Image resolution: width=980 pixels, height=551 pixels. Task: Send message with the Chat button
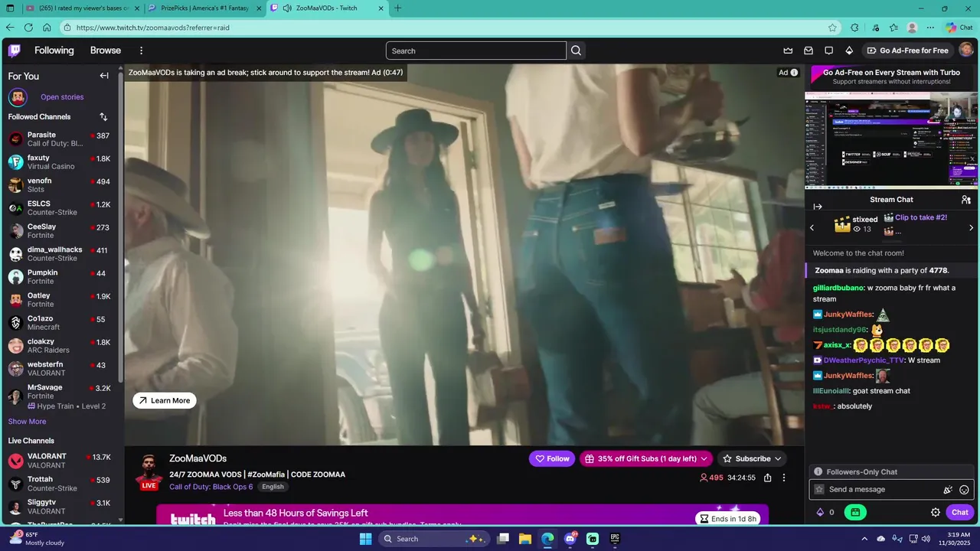tap(960, 513)
